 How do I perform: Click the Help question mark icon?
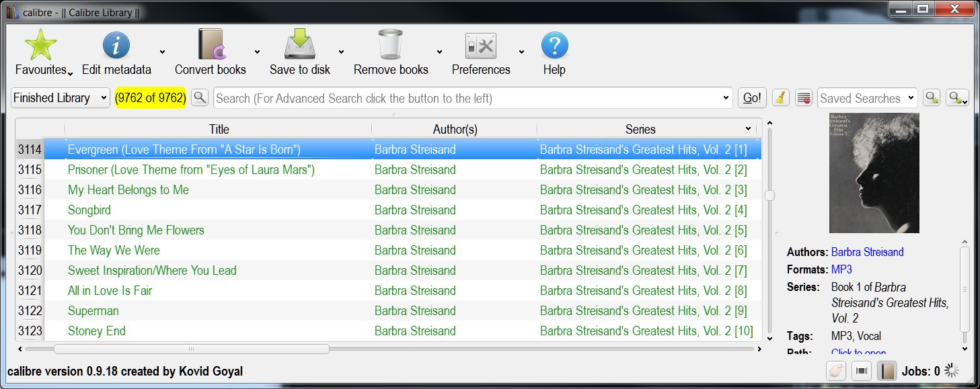point(554,46)
